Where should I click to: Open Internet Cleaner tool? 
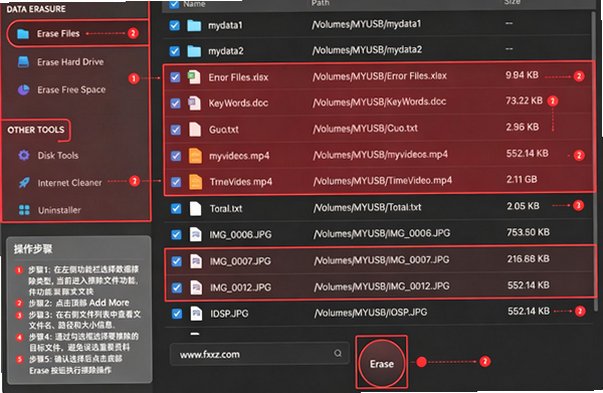[70, 183]
